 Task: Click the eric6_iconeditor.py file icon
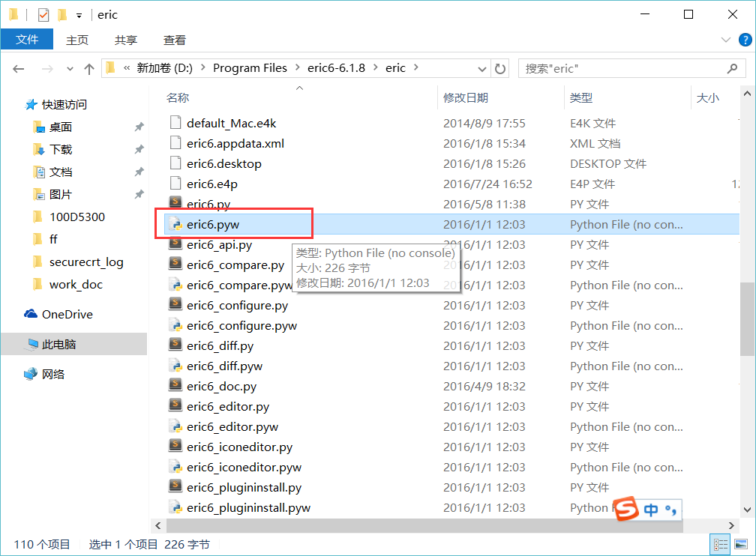(x=175, y=445)
